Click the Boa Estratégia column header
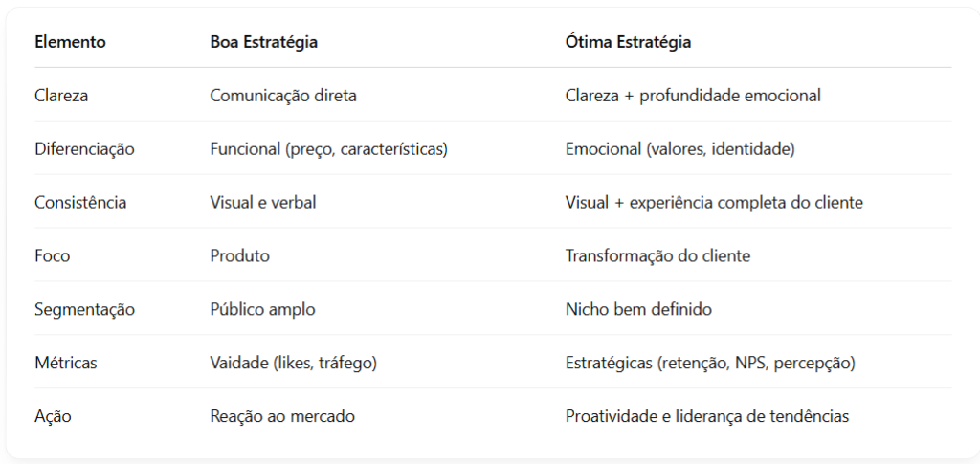The height and width of the screenshot is (464, 980). point(264,42)
